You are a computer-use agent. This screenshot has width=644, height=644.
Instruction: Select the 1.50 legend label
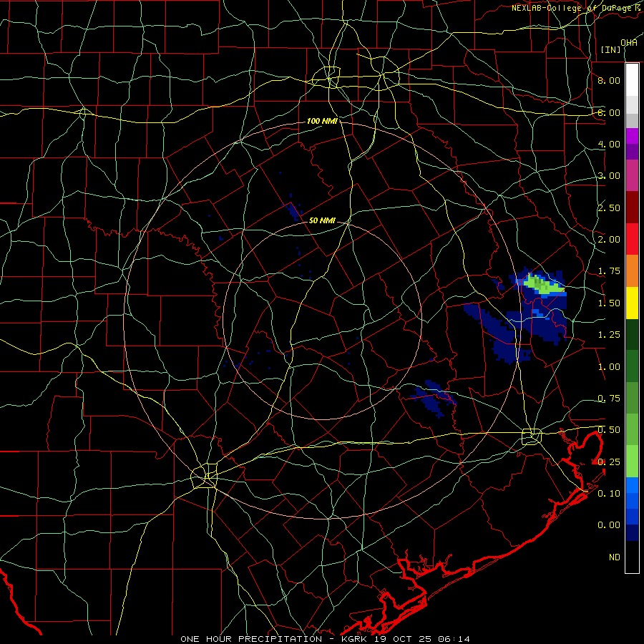coord(609,303)
